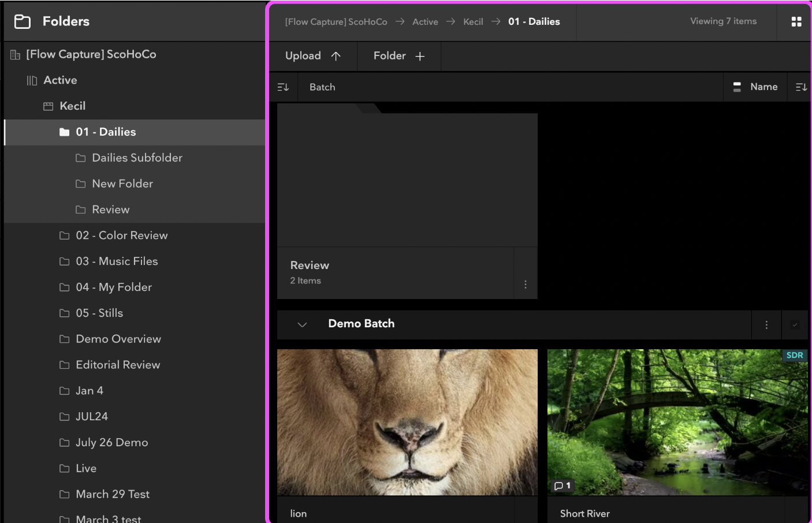The image size is (812, 523).
Task: Click the batch sort icon left of Batch
Action: click(283, 87)
